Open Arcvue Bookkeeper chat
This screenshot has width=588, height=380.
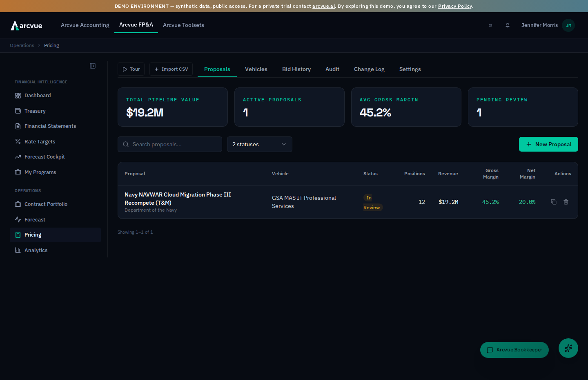[x=514, y=350]
